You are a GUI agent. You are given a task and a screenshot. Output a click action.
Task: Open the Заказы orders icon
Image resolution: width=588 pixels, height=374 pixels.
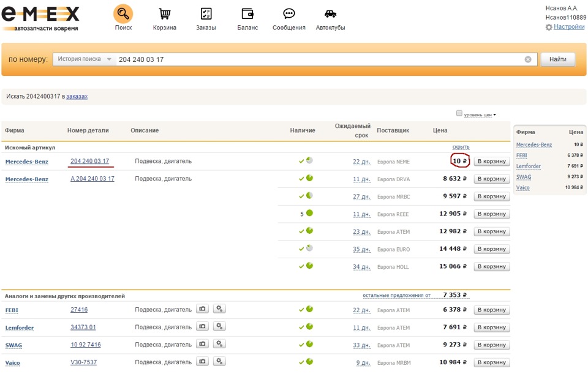206,14
